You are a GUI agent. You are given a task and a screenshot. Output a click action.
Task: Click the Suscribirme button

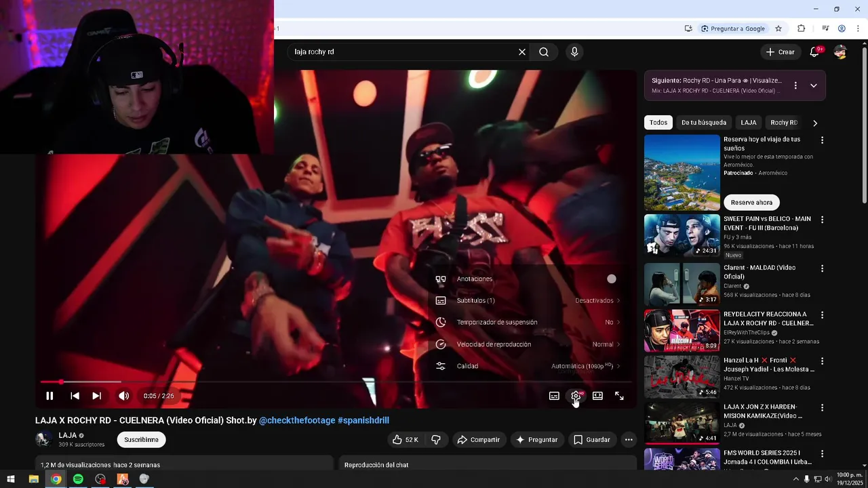click(x=141, y=440)
